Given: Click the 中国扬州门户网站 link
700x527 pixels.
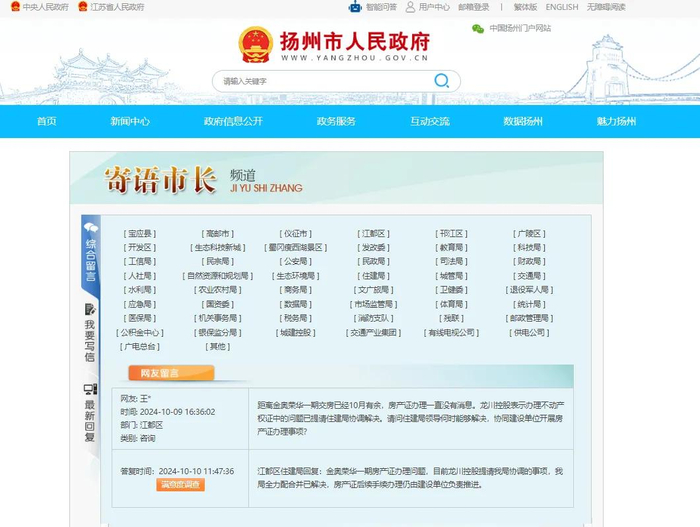Looking at the screenshot, I should 520,29.
